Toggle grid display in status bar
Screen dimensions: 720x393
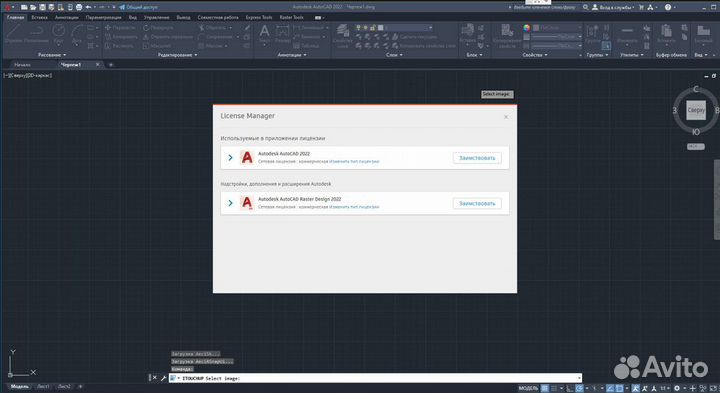point(545,388)
